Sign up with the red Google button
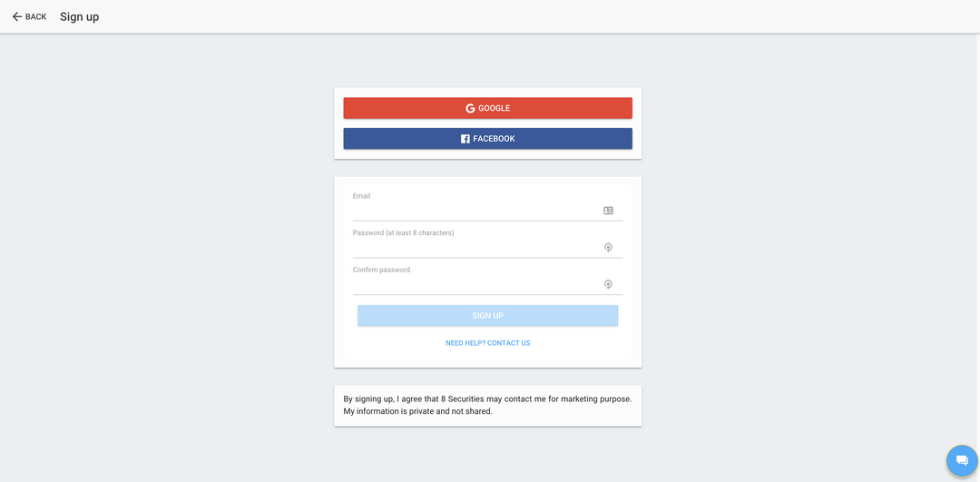Screen dimensions: 980x482 (487, 108)
